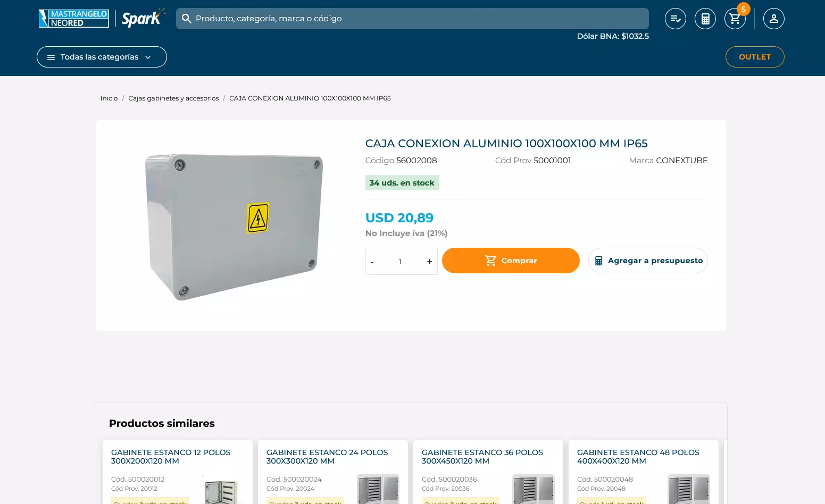Go to Inicio breadcrumb

[109, 98]
